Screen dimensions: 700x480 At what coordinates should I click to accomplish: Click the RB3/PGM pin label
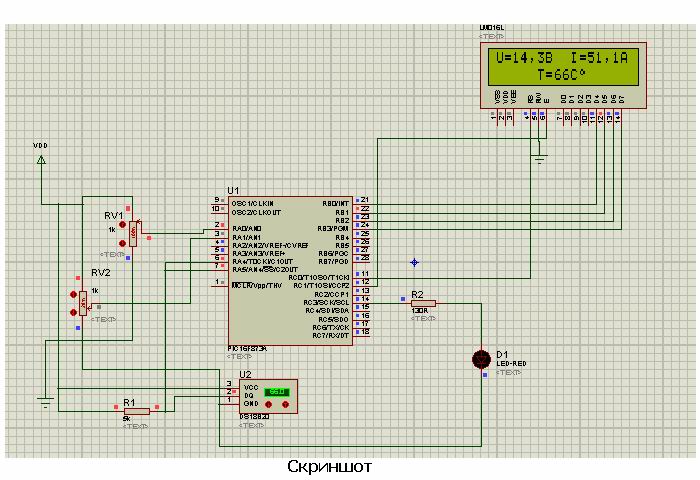333,229
